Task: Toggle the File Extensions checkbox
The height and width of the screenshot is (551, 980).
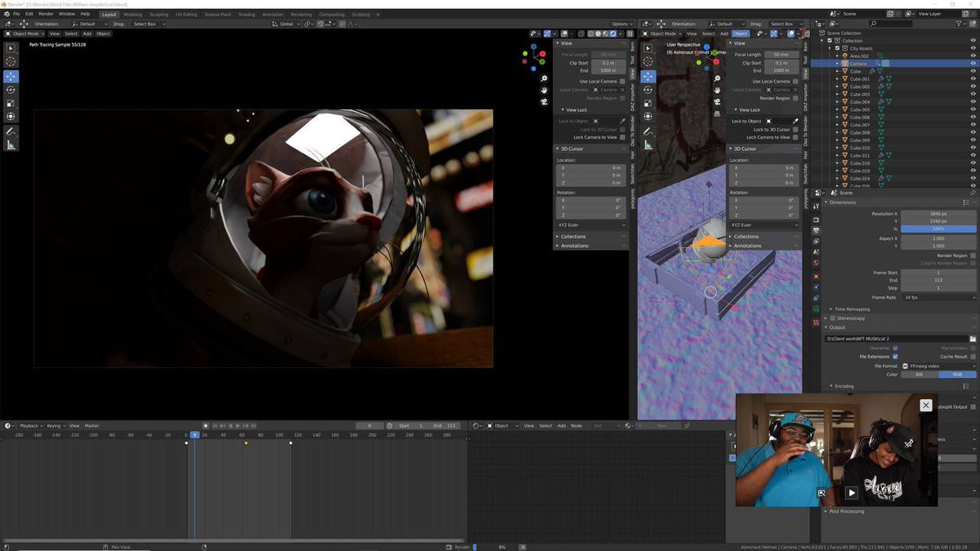Action: (895, 357)
